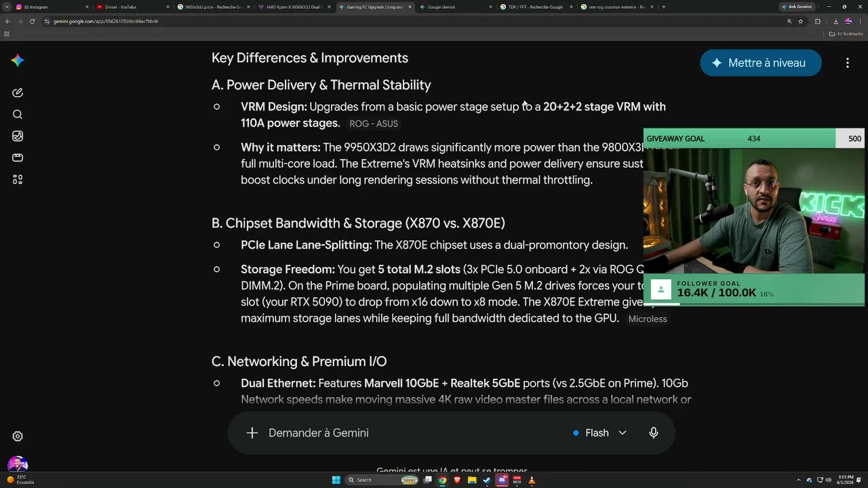The width and height of the screenshot is (868, 488).
Task: Switch to the TDP / PPT search tab
Action: tap(537, 7)
